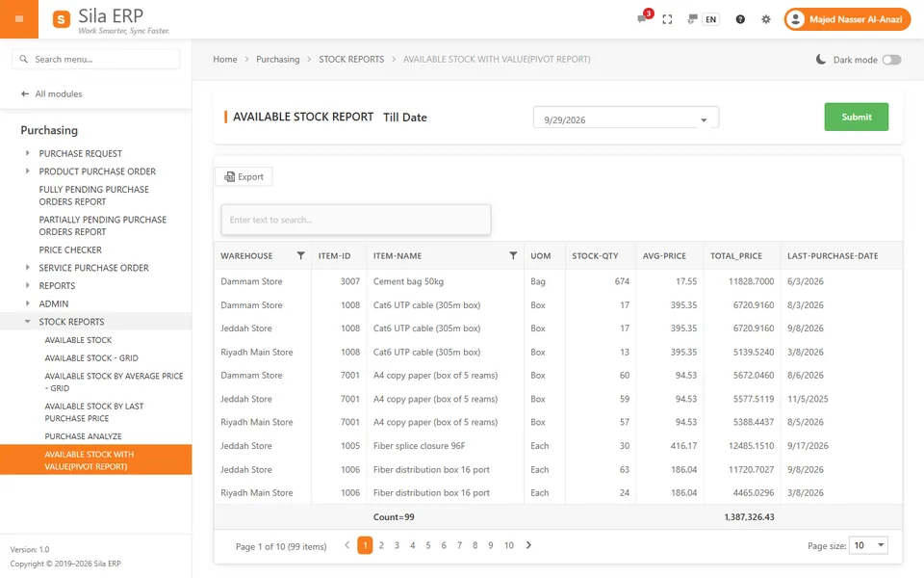The height and width of the screenshot is (578, 924).
Task: Filter the WAREHOUSE column
Action: [x=300, y=255]
